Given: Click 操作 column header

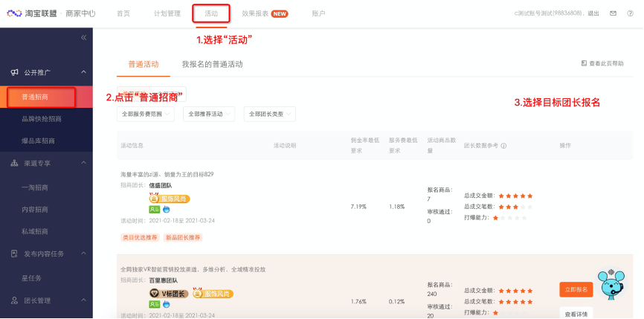Looking at the screenshot, I should 565,146.
